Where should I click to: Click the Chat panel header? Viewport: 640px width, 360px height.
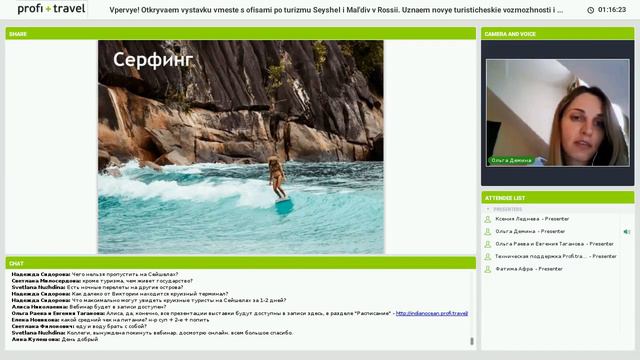click(241, 263)
